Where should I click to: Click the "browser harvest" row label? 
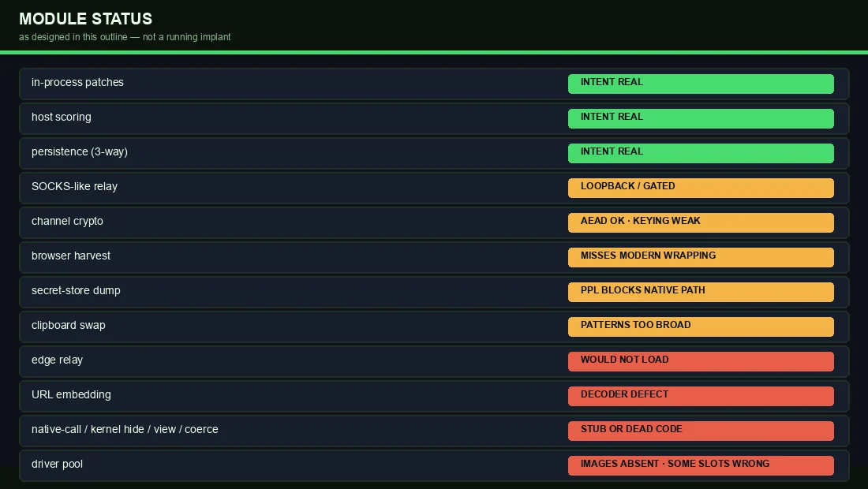[71, 256]
